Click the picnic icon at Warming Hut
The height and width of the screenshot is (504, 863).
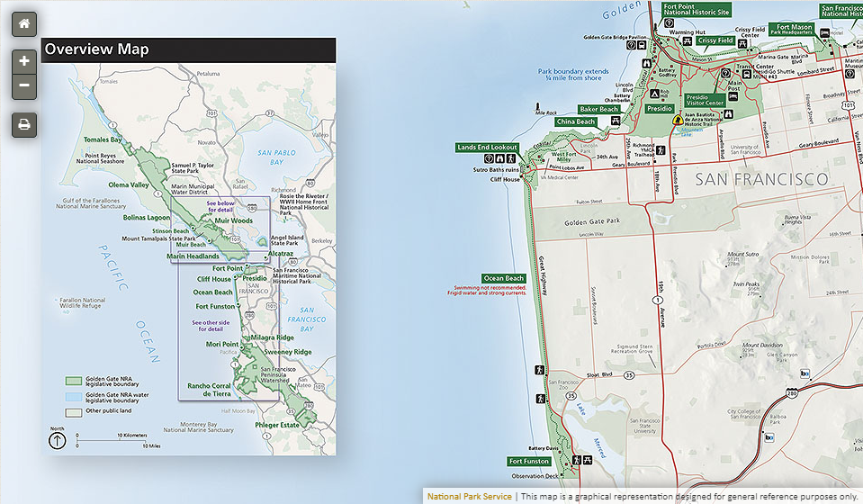(687, 40)
